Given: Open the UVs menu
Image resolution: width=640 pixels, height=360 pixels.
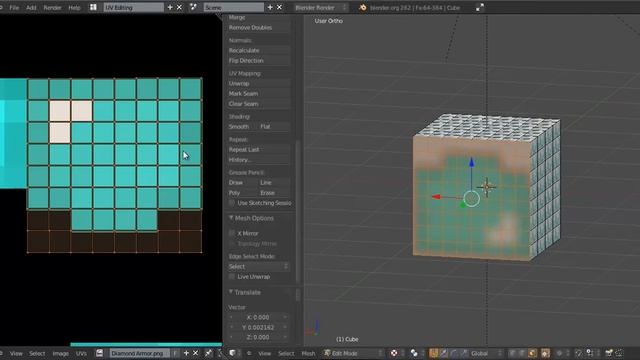Looking at the screenshot, I should click(81, 353).
